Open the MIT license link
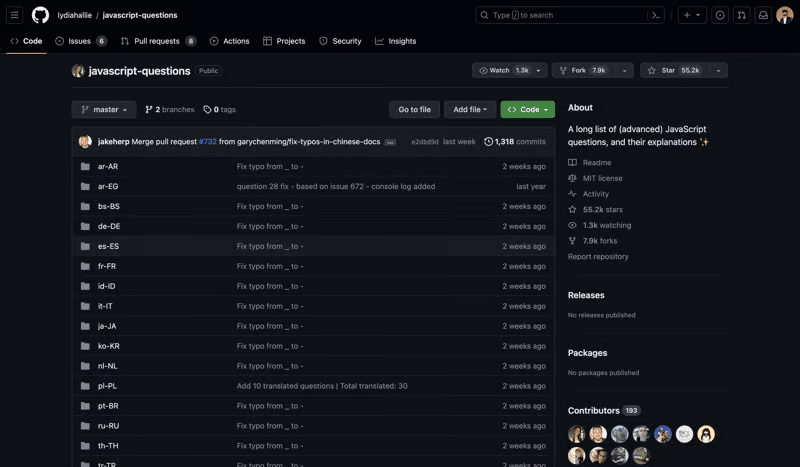This screenshot has height=467, width=800. coord(602,178)
